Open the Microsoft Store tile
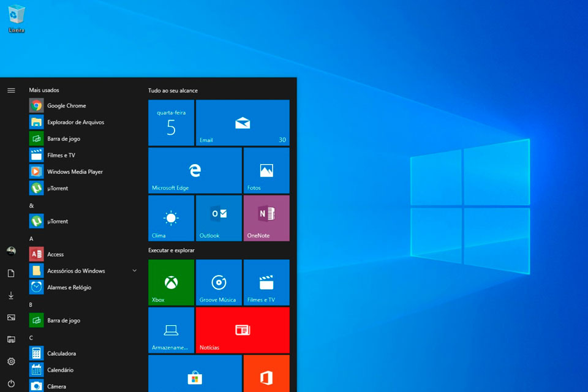 pos(195,374)
